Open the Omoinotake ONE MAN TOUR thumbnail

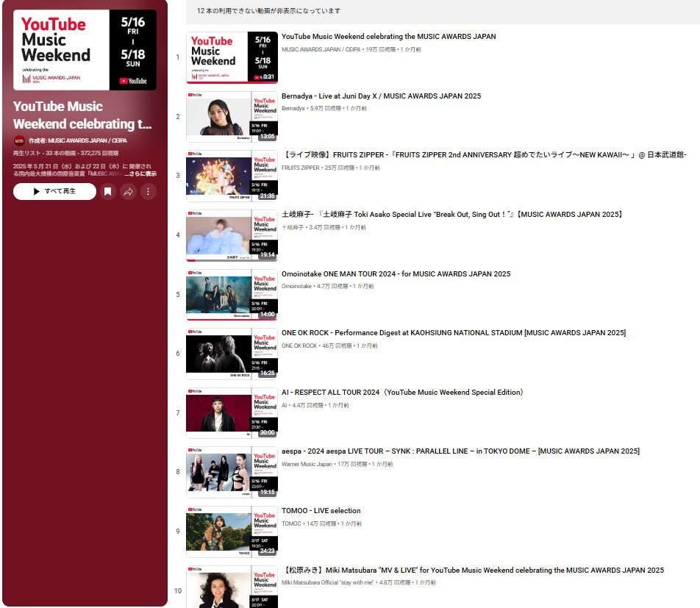click(232, 295)
